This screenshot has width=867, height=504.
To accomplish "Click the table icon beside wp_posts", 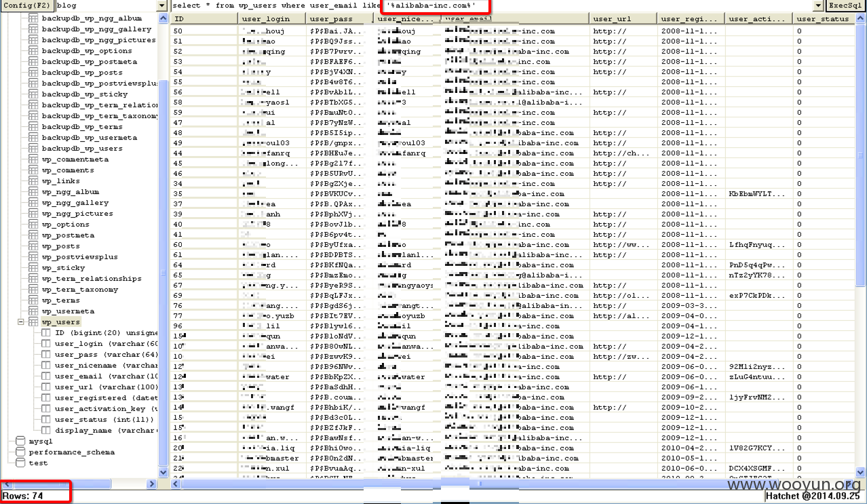I will (33, 246).
